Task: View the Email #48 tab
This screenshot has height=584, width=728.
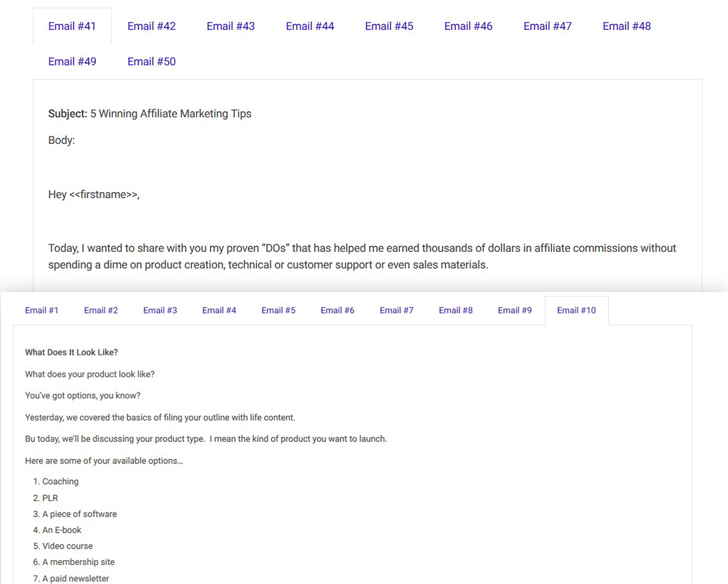Action: [627, 27]
